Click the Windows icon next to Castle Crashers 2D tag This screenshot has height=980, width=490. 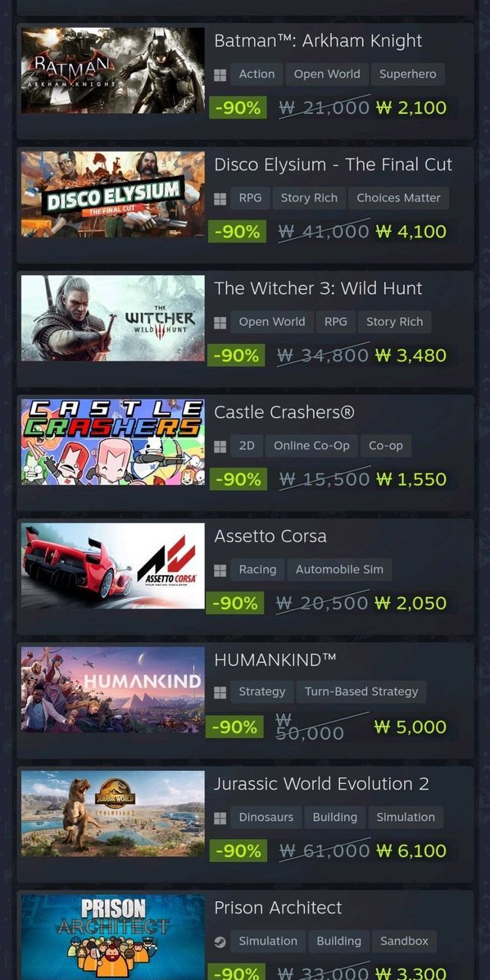[x=220, y=446]
